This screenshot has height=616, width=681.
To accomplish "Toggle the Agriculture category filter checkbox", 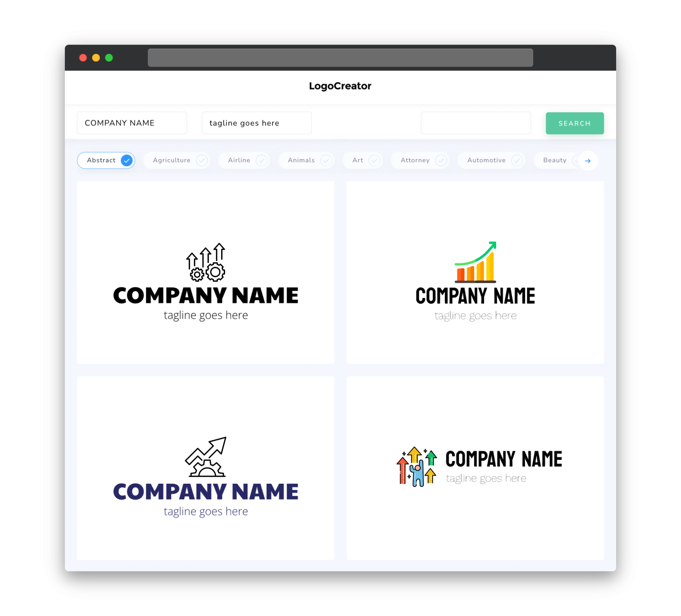I will point(202,160).
